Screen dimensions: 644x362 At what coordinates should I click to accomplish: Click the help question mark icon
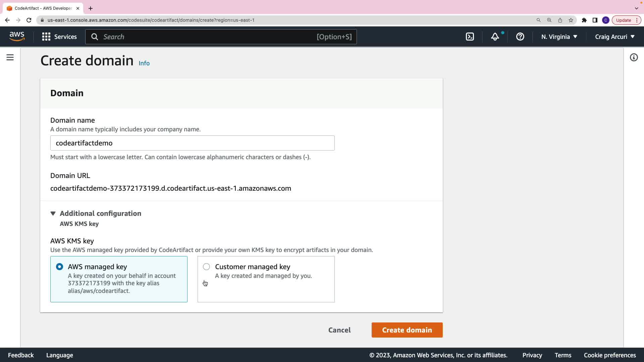tap(520, 37)
